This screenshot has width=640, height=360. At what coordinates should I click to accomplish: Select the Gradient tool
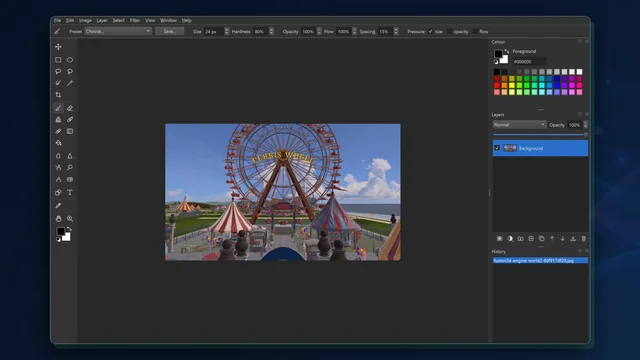[70, 131]
